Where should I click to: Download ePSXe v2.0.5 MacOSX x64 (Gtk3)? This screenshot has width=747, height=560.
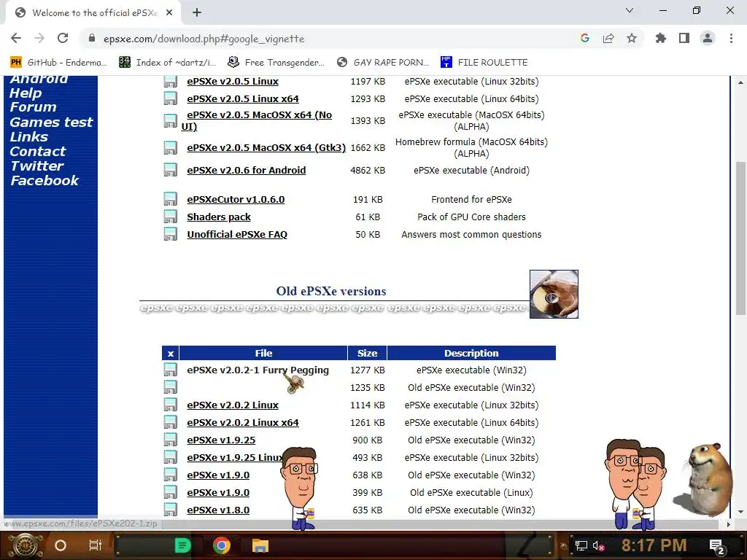click(266, 147)
